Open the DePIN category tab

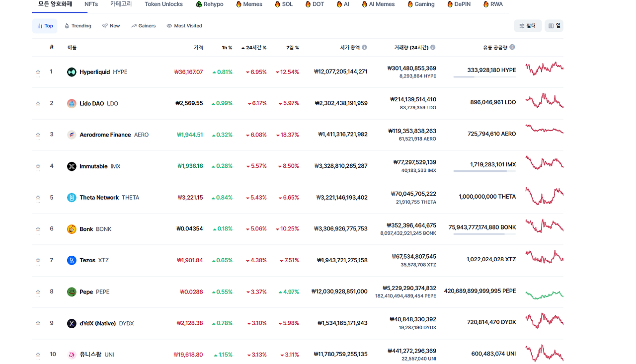coord(459,4)
